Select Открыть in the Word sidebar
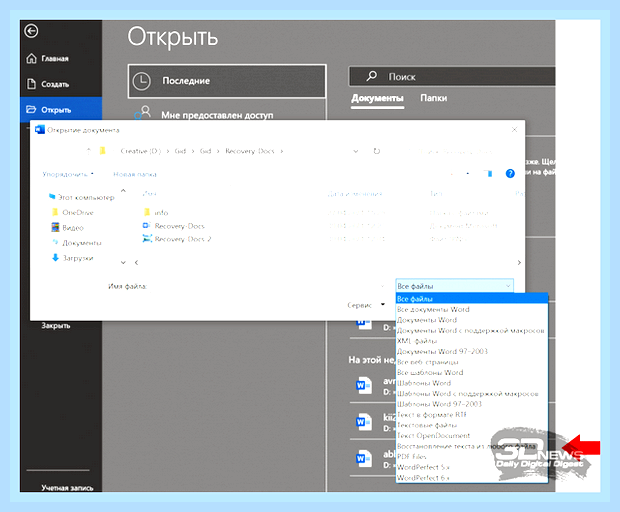This screenshot has width=620, height=512. tap(61, 110)
